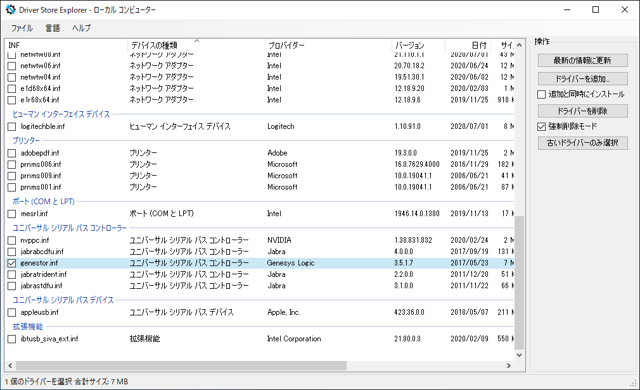
Task: Collapse the ポート (COM と LPT) group header
Action: pyautogui.click(x=43, y=202)
